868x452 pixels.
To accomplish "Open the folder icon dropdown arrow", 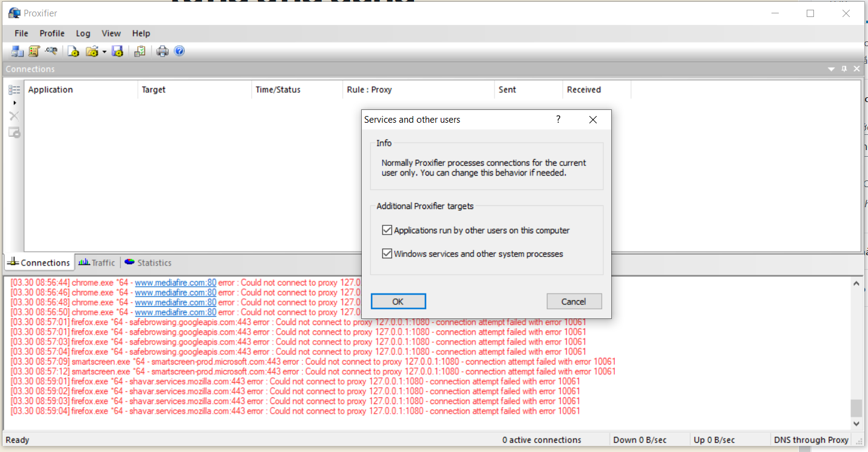I will pos(104,51).
